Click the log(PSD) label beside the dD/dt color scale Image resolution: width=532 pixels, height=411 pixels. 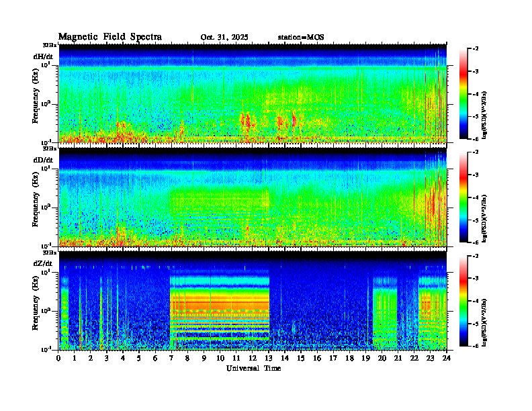[x=485, y=218]
